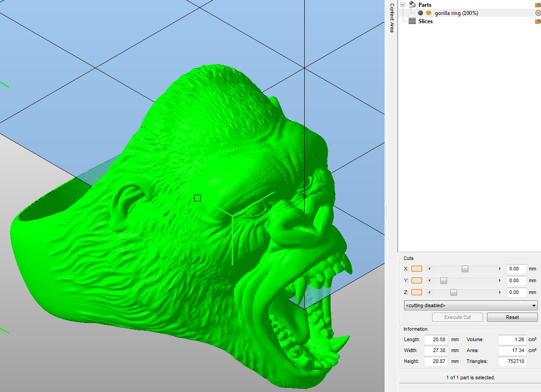Select the Parts tree row label
541x392 pixels.
pyautogui.click(x=425, y=5)
